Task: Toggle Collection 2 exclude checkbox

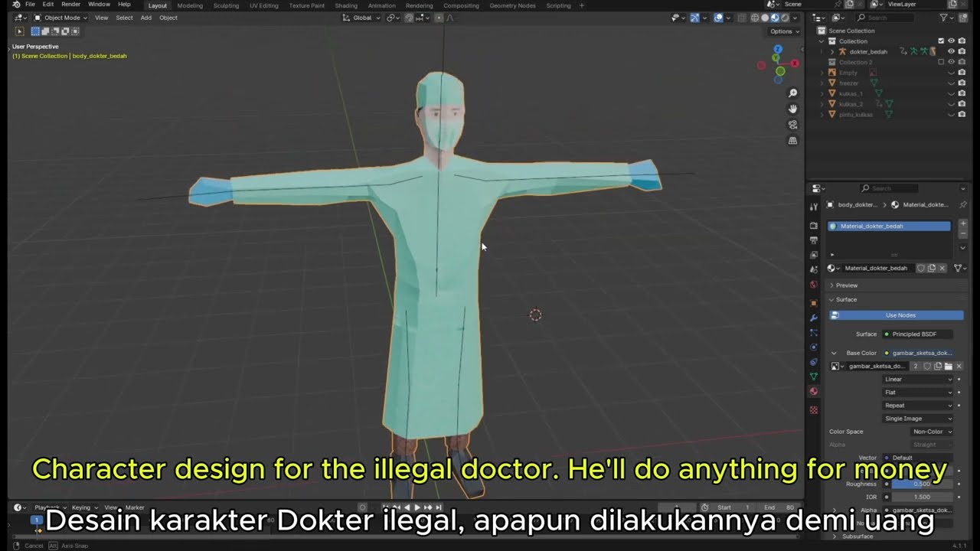Action: 941,62
